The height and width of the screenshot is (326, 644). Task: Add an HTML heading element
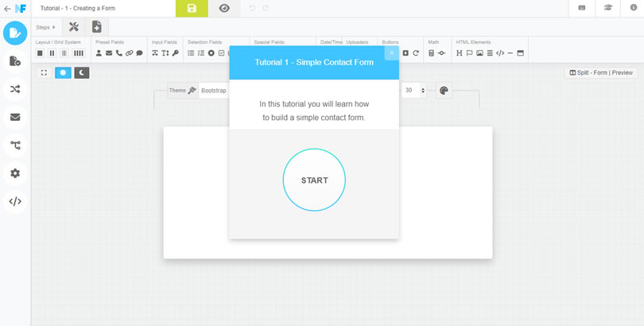coord(460,53)
